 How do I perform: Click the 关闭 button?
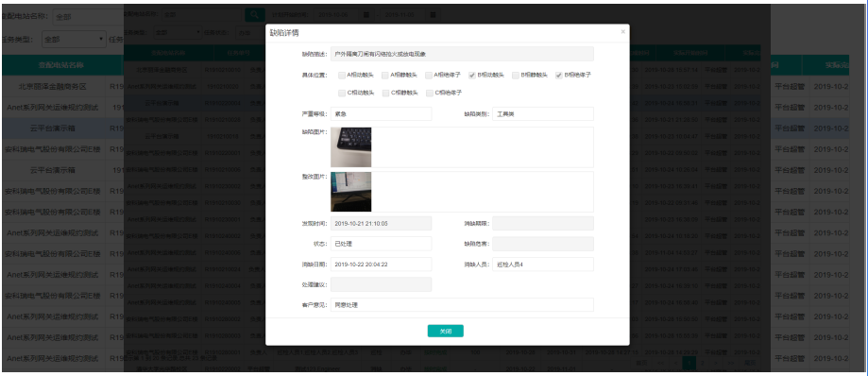[446, 332]
